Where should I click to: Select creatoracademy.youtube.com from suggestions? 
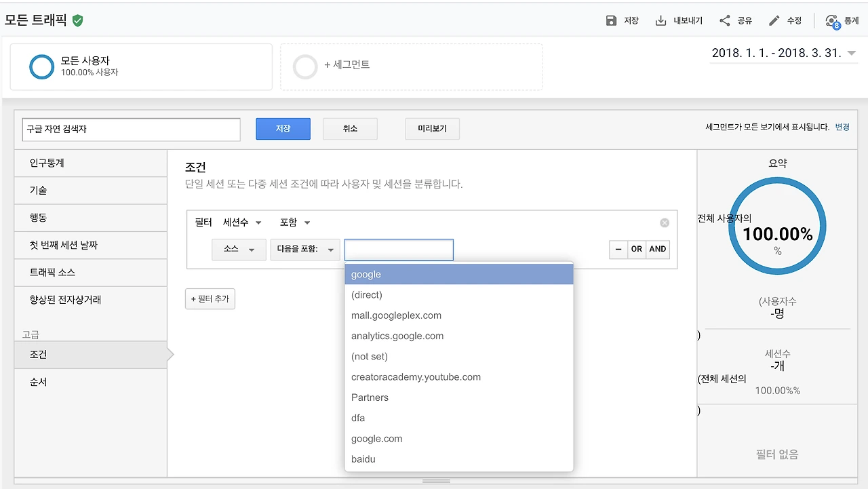click(x=459, y=377)
